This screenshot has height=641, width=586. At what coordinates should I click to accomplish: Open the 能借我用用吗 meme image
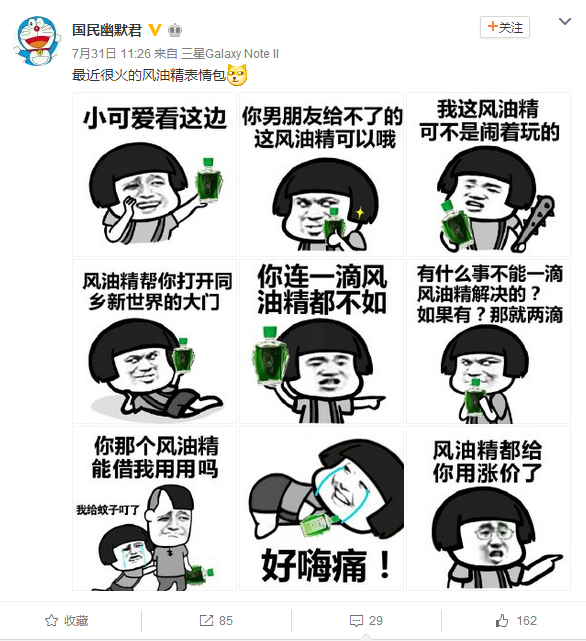tap(154, 509)
